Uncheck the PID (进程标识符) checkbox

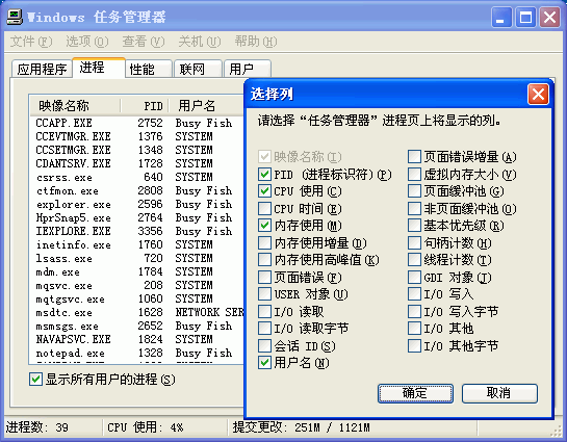click(265, 174)
